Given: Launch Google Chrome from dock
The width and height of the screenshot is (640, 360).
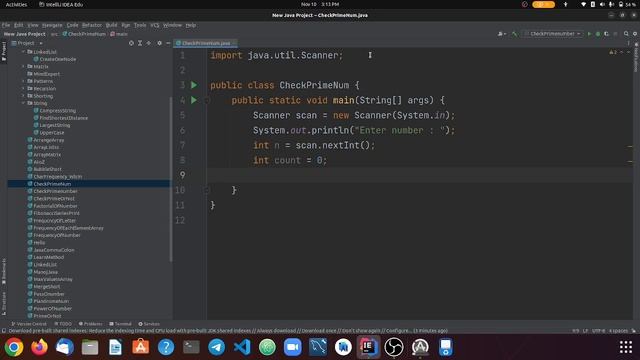Looking at the screenshot, I should point(14,347).
